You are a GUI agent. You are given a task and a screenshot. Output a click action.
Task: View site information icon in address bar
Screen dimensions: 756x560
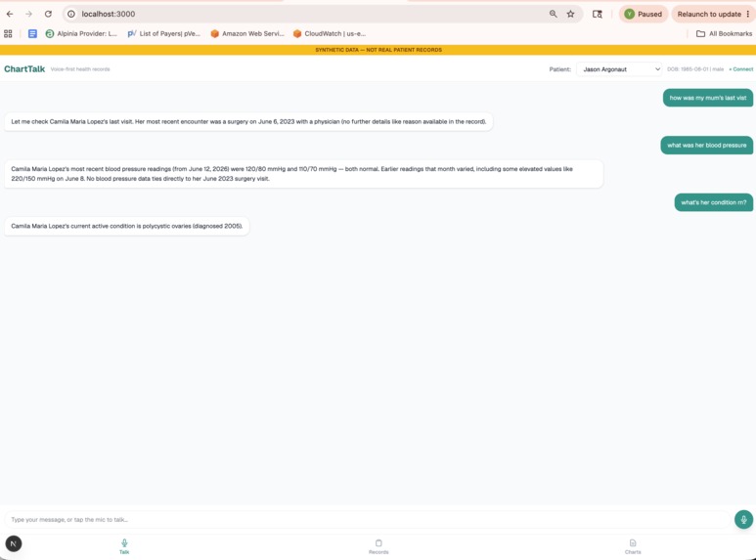(x=71, y=14)
